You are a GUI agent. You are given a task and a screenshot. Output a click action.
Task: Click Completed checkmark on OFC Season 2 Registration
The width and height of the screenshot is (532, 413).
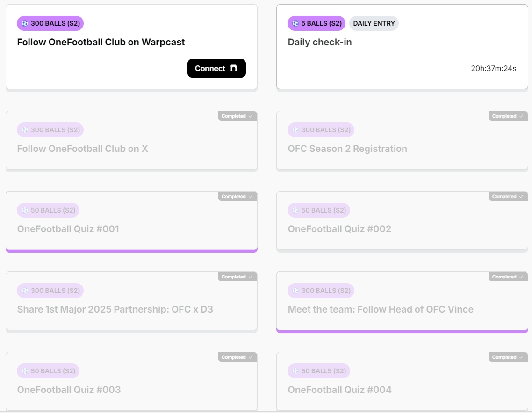[x=522, y=116]
